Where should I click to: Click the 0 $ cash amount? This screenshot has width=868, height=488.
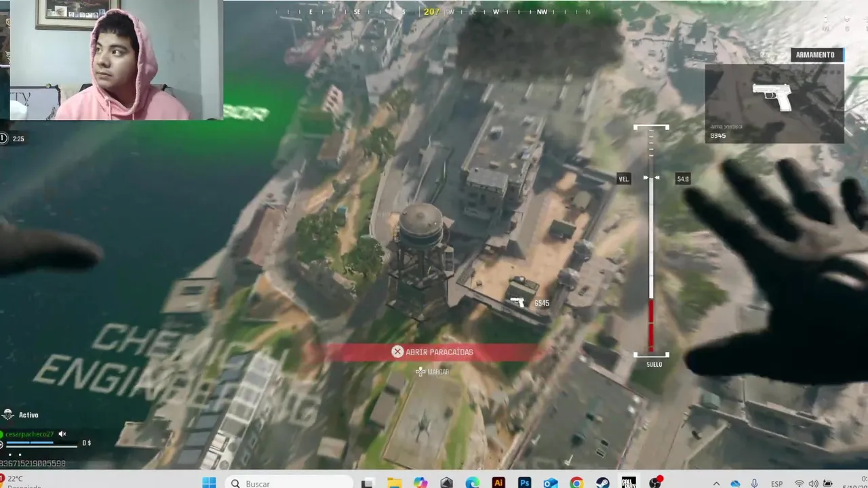(86, 443)
